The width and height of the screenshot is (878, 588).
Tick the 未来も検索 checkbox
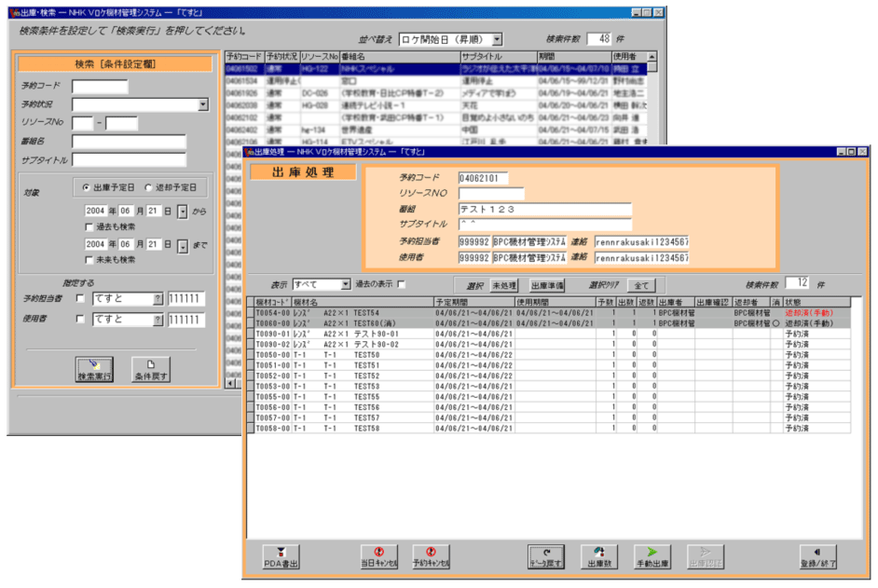pos(89,260)
